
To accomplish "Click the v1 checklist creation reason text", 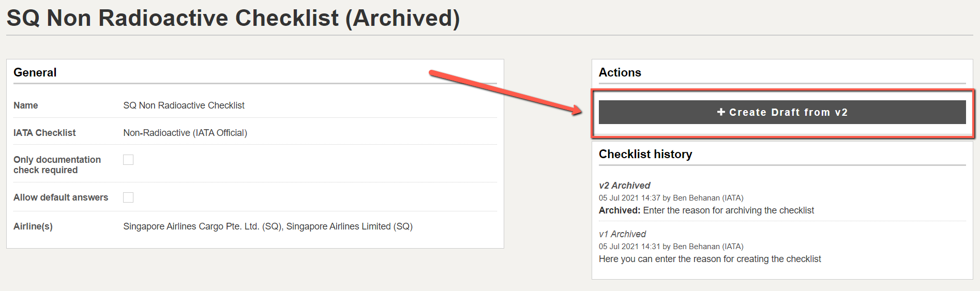I will [710, 259].
